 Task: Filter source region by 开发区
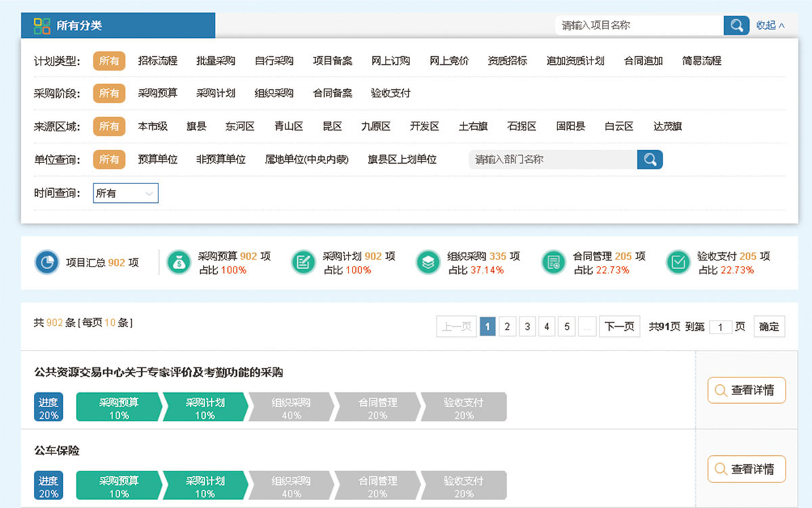tap(425, 126)
